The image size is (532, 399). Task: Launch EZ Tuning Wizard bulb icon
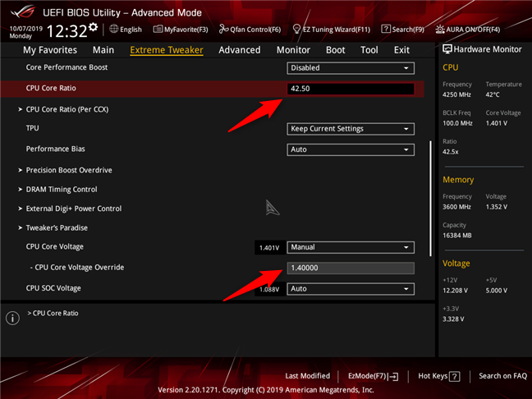pyautogui.click(x=296, y=30)
